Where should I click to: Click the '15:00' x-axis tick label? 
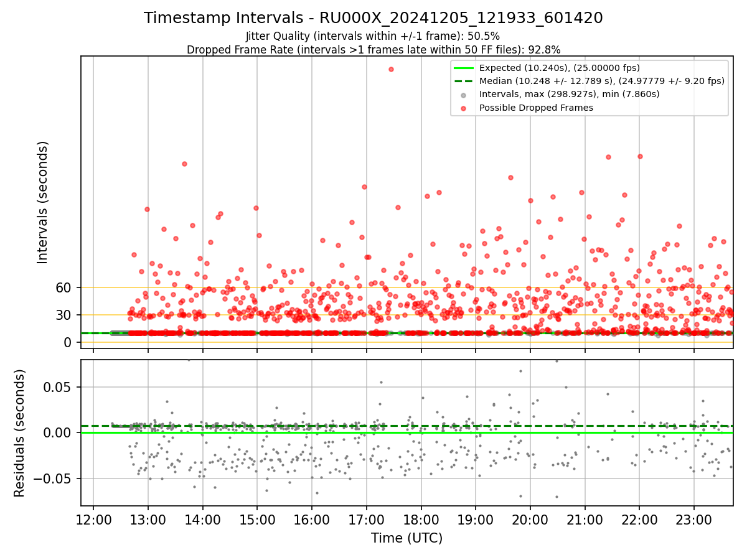click(x=257, y=520)
